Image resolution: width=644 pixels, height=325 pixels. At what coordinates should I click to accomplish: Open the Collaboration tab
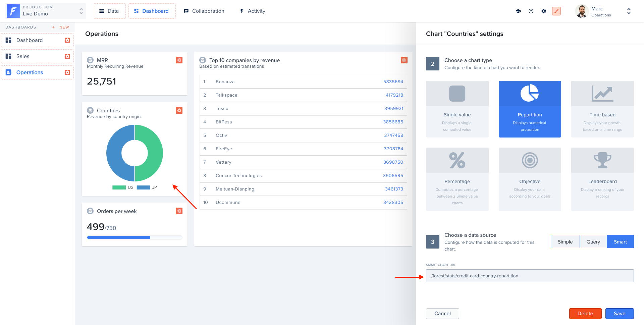coord(204,11)
